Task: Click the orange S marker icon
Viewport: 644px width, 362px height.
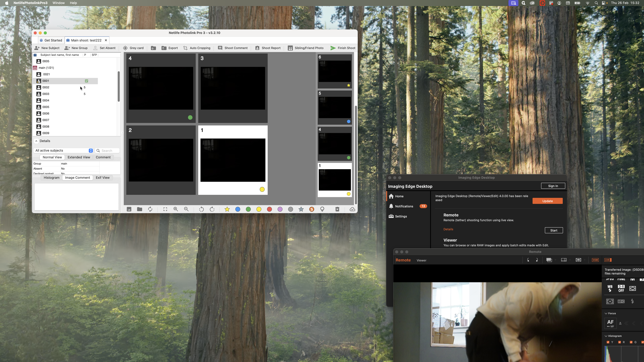Action: click(312, 209)
